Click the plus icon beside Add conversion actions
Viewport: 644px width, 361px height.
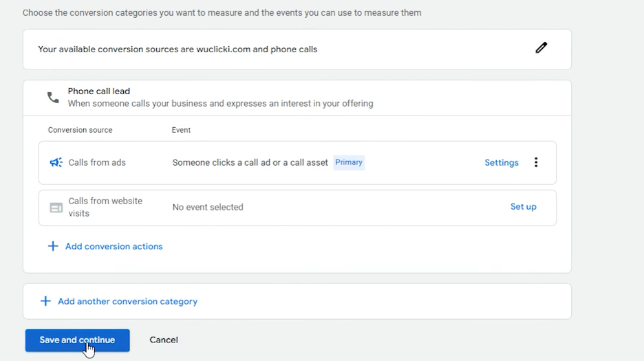pyautogui.click(x=53, y=246)
